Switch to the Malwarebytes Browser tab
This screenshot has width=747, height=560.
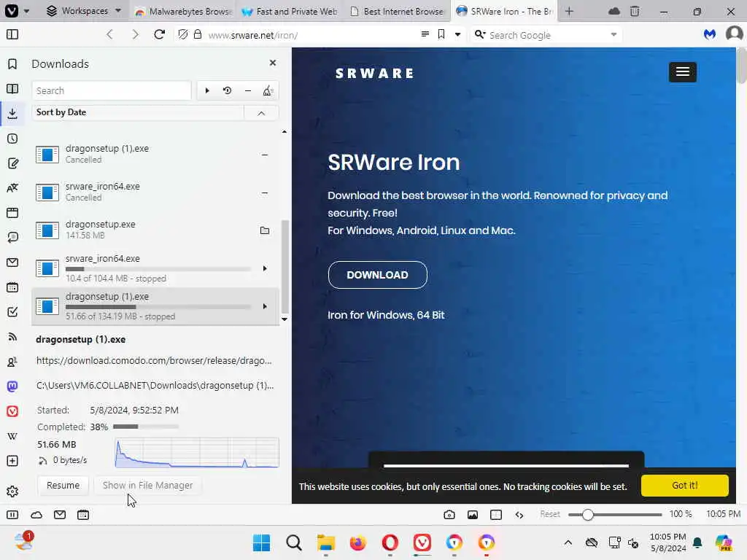184,11
